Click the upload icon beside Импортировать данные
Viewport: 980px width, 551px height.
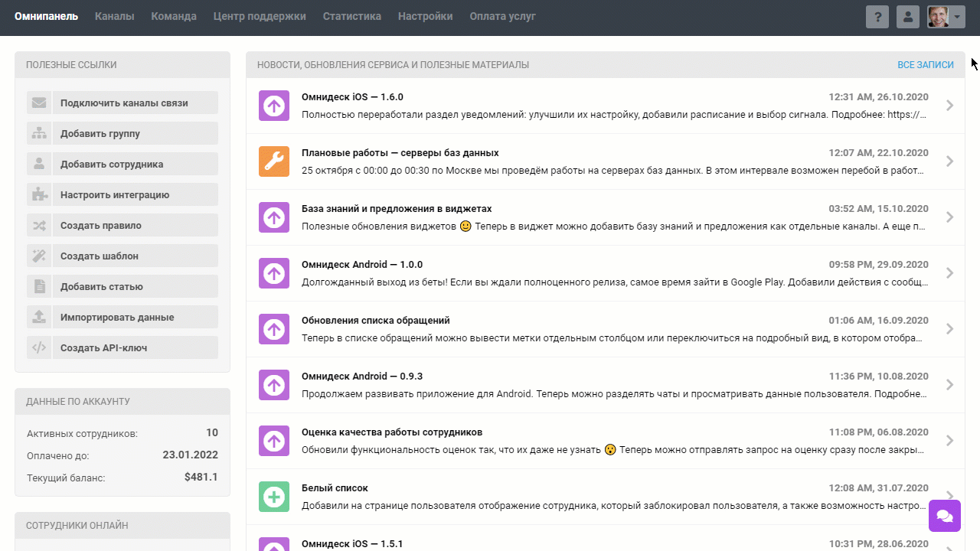click(39, 317)
